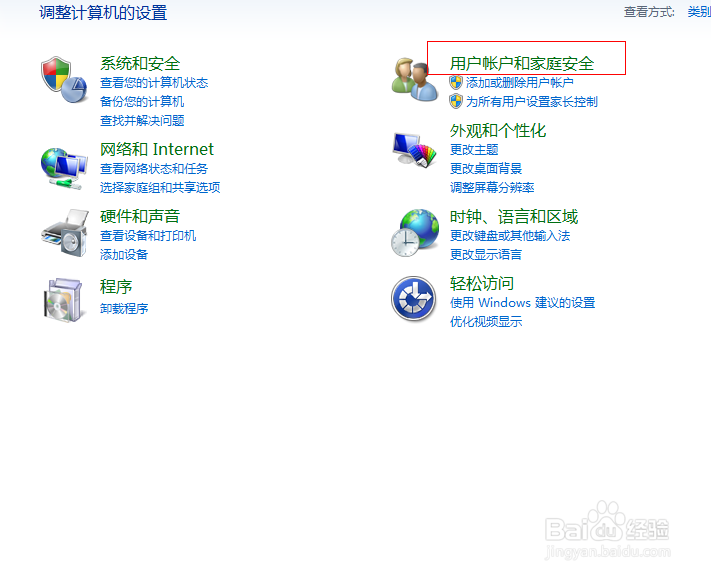This screenshot has height=577, width=711.
Task: Open 用户帐户和家庭安全 heading
Action: 522,64
